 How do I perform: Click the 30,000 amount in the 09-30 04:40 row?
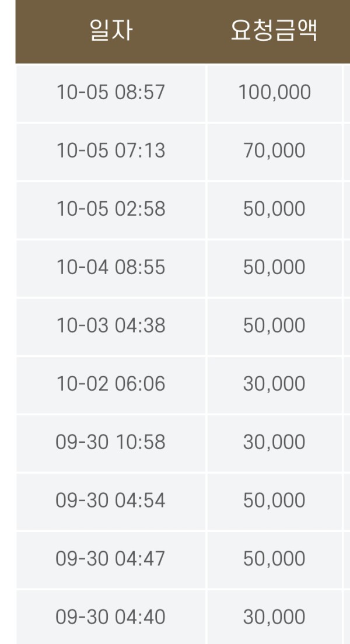pos(274,617)
